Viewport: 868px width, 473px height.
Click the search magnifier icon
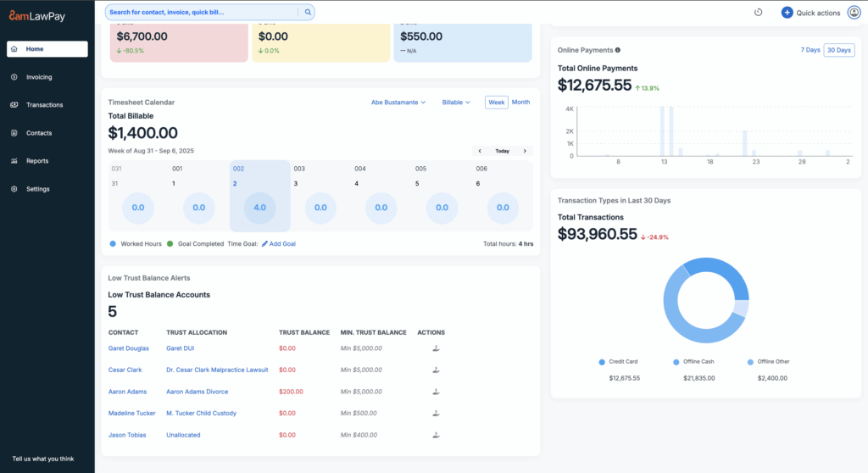(x=307, y=12)
